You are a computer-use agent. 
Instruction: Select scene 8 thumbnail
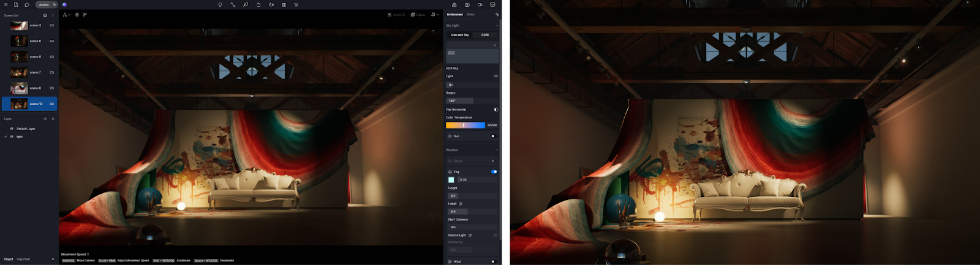tap(19, 88)
